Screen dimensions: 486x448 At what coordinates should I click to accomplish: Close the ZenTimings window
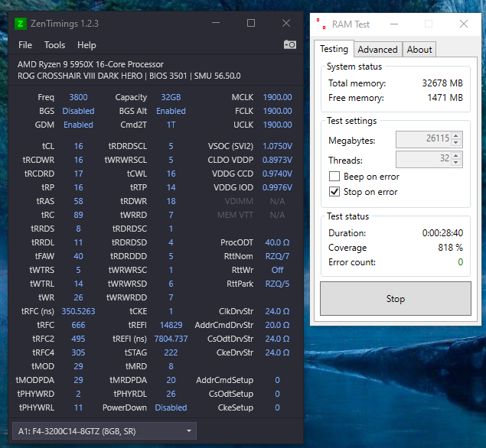(286, 23)
